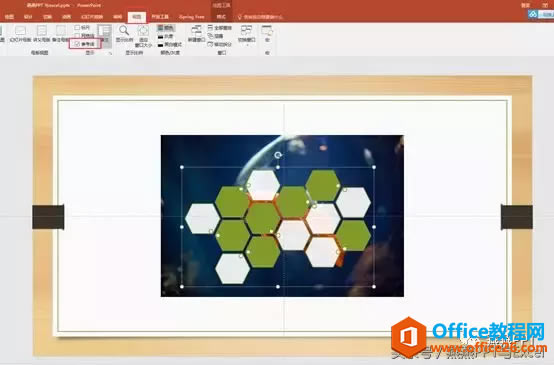This screenshot has width=554, height=365.
Task: Switch to the Developer tab
Action: tap(160, 17)
